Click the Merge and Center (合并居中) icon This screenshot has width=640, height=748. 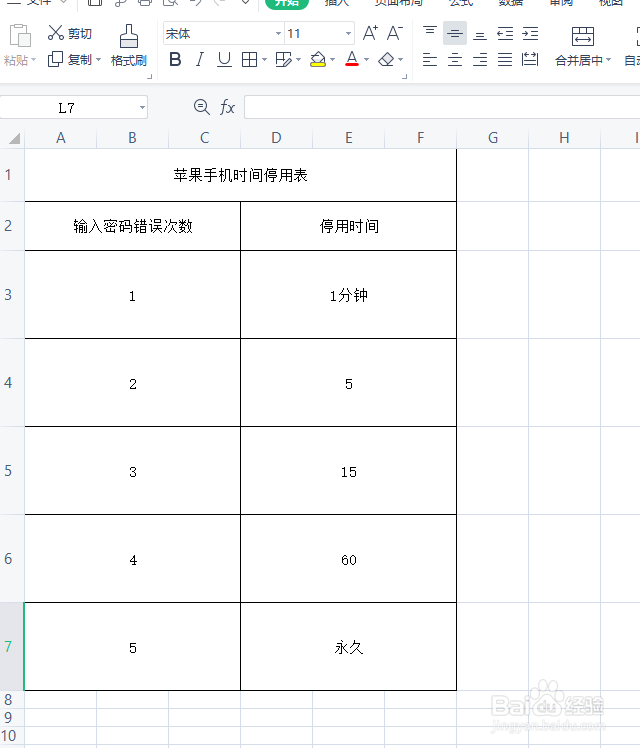coord(583,36)
